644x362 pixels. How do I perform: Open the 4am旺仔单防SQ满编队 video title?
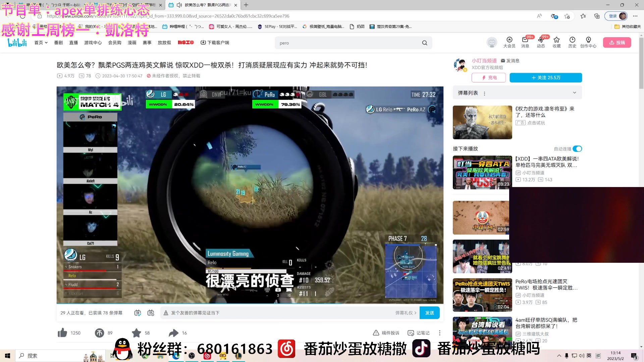tap(546, 323)
